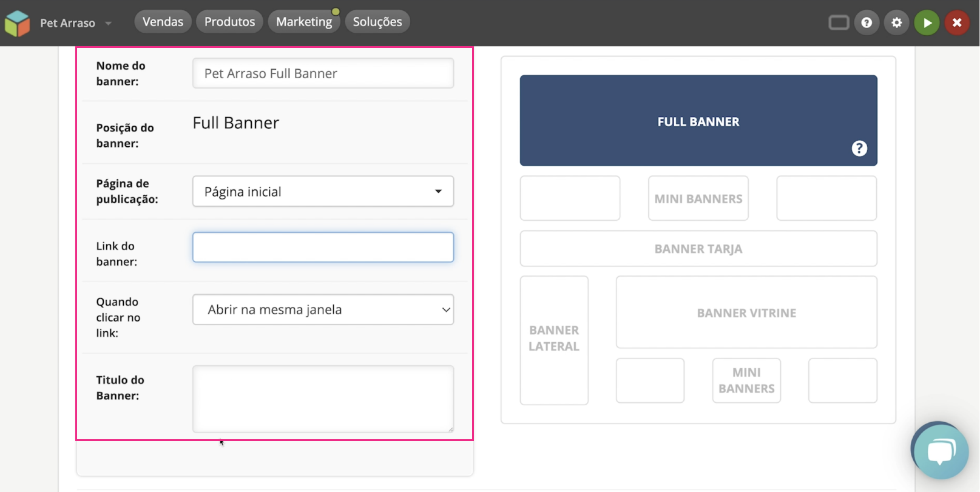Open the Produtos menu
Viewport: 980px width, 492px height.
[229, 22]
